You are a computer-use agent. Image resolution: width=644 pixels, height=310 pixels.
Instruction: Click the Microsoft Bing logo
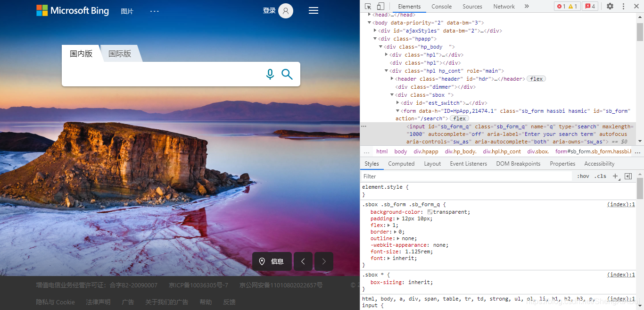[x=73, y=10]
